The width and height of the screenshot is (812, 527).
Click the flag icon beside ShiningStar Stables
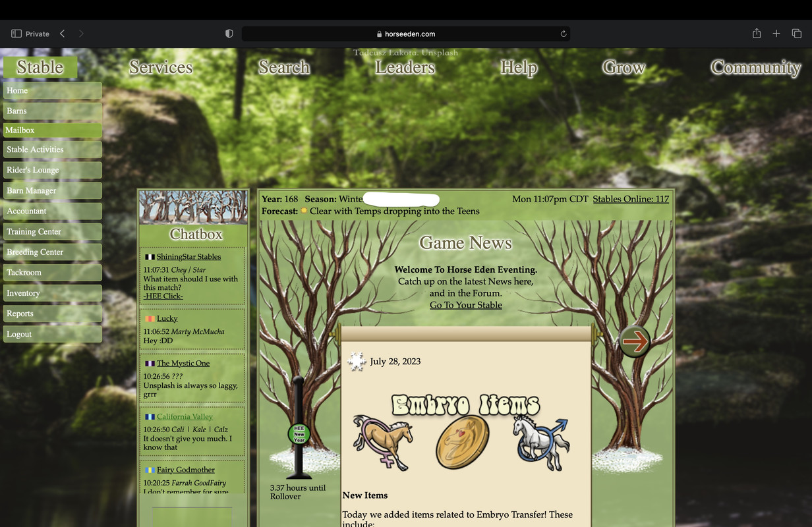150,257
